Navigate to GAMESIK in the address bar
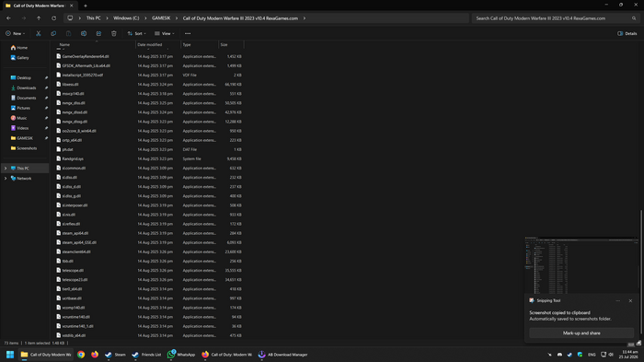The width and height of the screenshot is (644, 362). (x=161, y=18)
